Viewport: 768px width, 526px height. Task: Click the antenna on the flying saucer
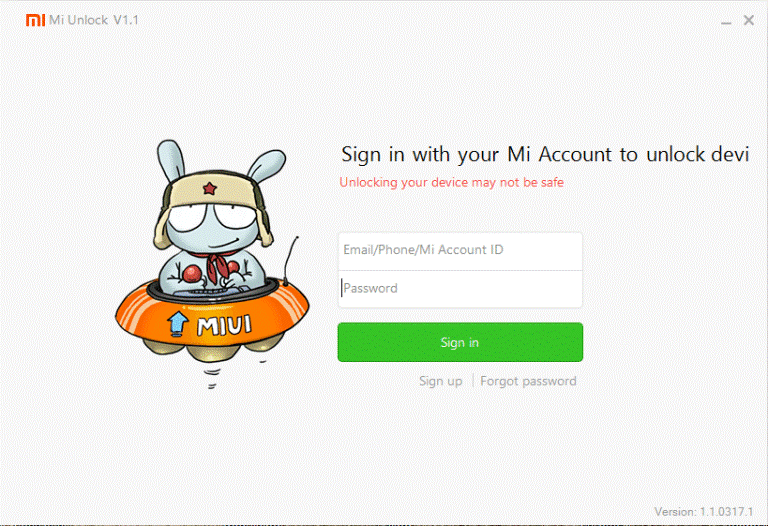[290, 261]
